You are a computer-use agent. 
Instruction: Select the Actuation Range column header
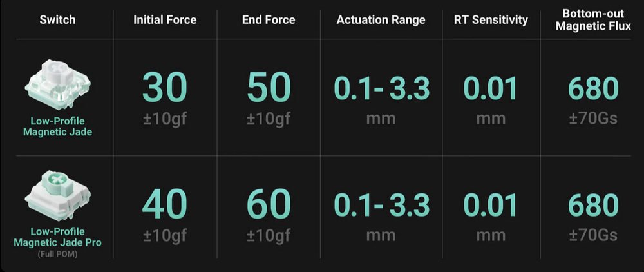pyautogui.click(x=381, y=20)
